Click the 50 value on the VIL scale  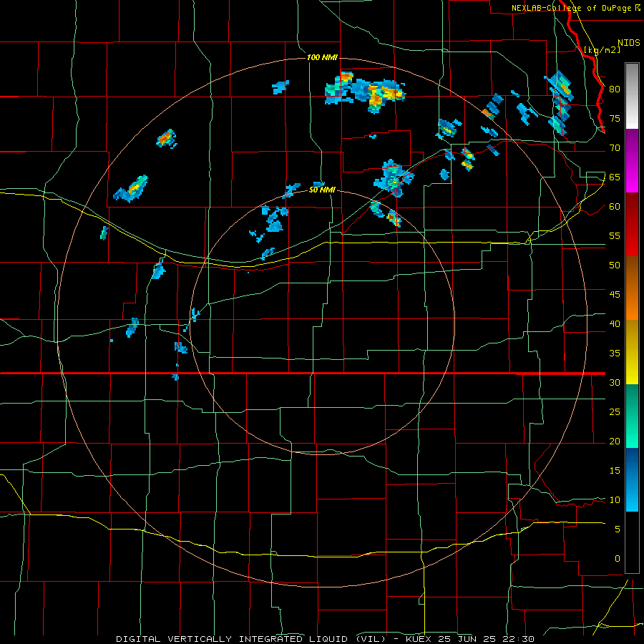point(615,265)
